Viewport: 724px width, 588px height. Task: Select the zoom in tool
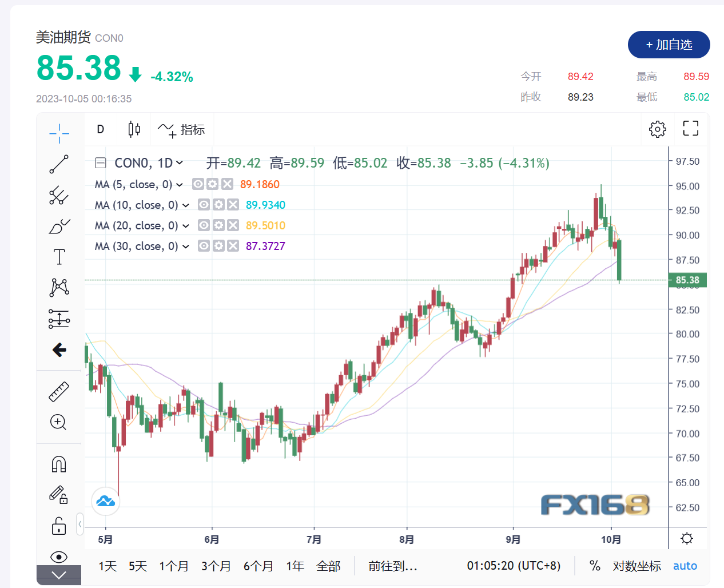59,422
